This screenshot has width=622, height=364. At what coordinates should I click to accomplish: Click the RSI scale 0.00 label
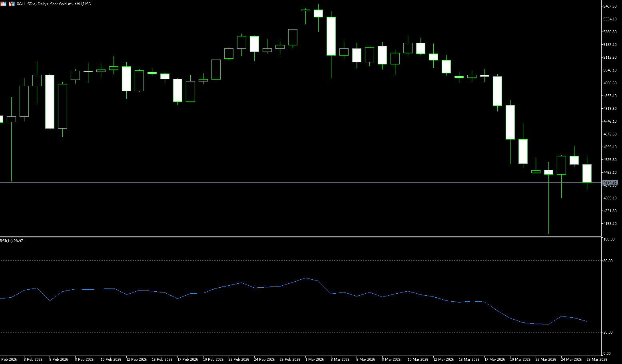pyautogui.click(x=608, y=354)
